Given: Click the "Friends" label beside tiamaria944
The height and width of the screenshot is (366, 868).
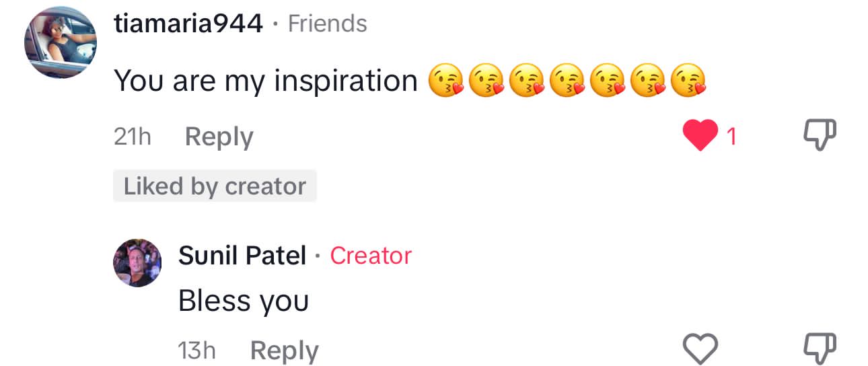Looking at the screenshot, I should 327,24.
